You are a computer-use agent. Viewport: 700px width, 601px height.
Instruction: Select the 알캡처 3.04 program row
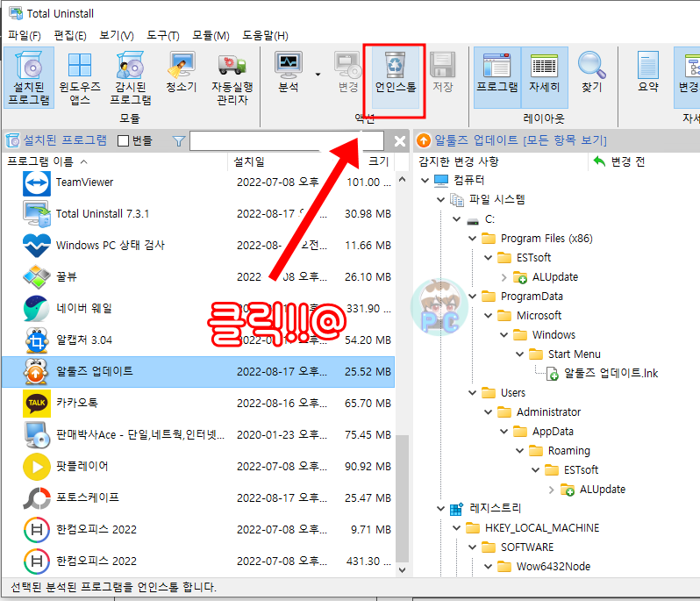[x=198, y=340]
